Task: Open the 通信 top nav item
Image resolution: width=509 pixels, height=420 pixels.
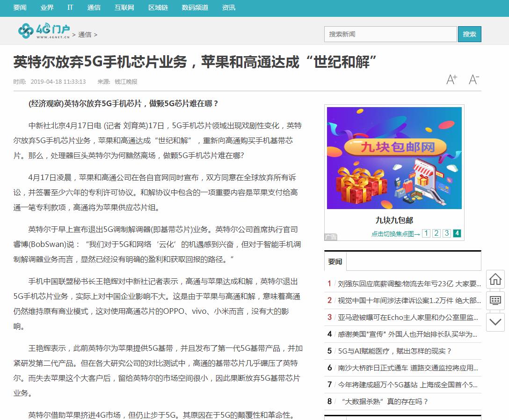Action: pyautogui.click(x=94, y=7)
